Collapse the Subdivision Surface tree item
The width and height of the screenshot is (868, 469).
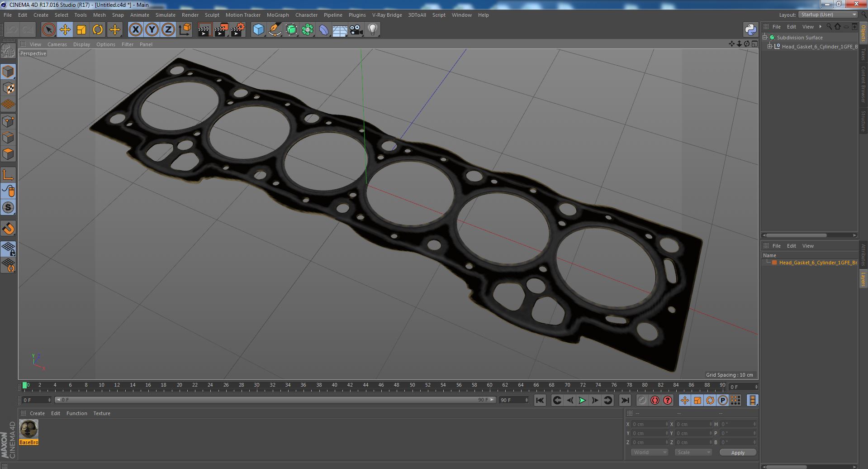click(x=765, y=38)
